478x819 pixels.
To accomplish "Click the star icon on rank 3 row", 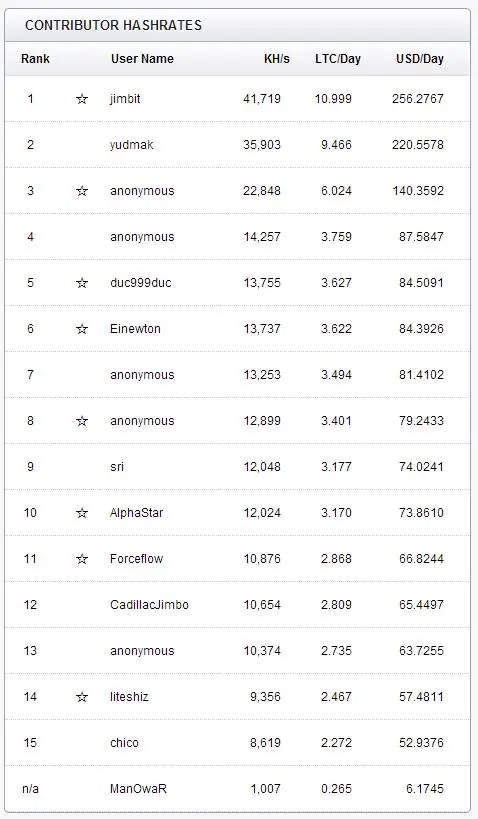I will [82, 191].
